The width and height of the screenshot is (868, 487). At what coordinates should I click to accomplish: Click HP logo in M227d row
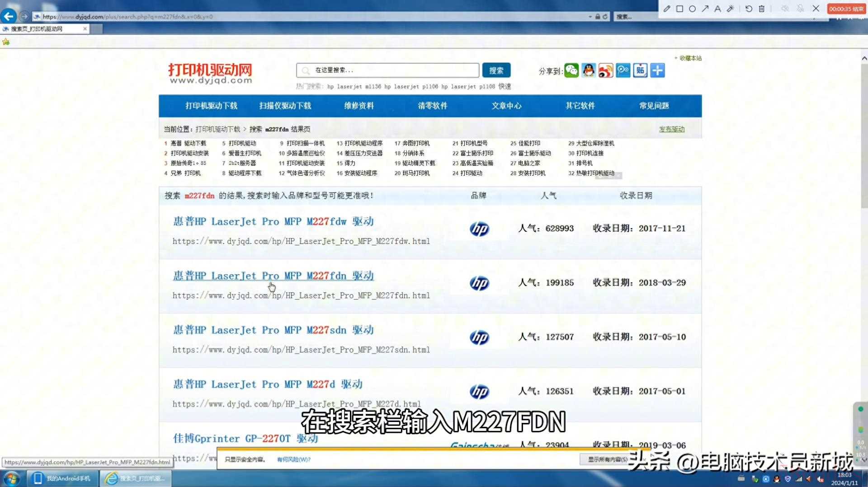[479, 392]
